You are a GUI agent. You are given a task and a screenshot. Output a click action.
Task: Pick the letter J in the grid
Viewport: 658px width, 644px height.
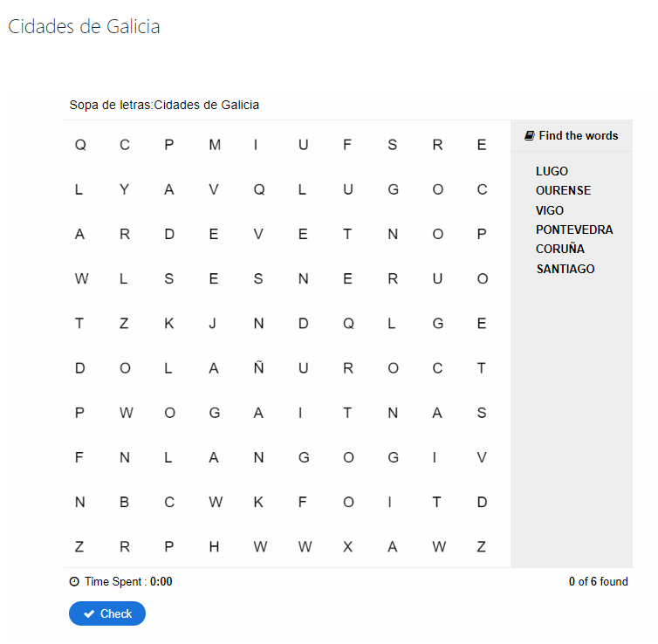(213, 324)
